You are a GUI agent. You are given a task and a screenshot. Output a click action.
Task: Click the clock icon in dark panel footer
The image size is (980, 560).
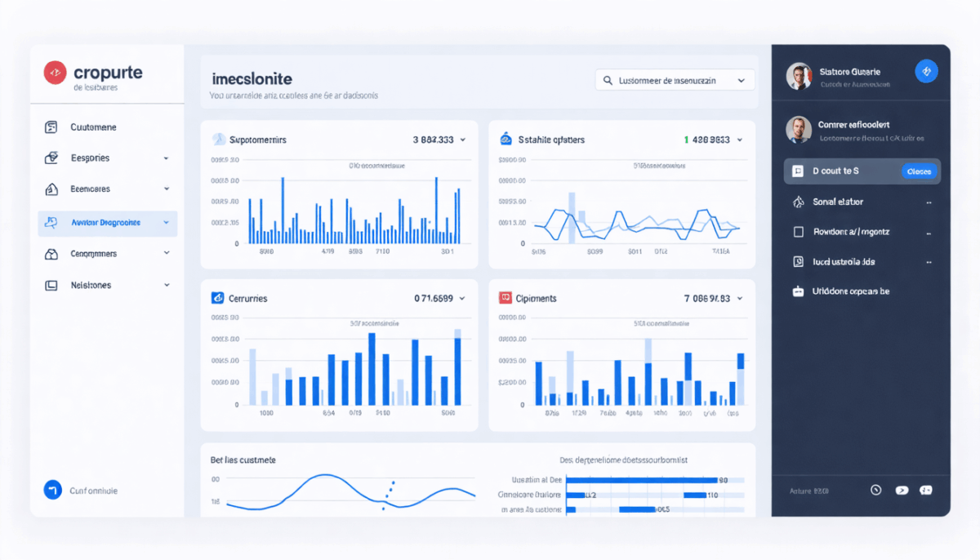coord(876,490)
